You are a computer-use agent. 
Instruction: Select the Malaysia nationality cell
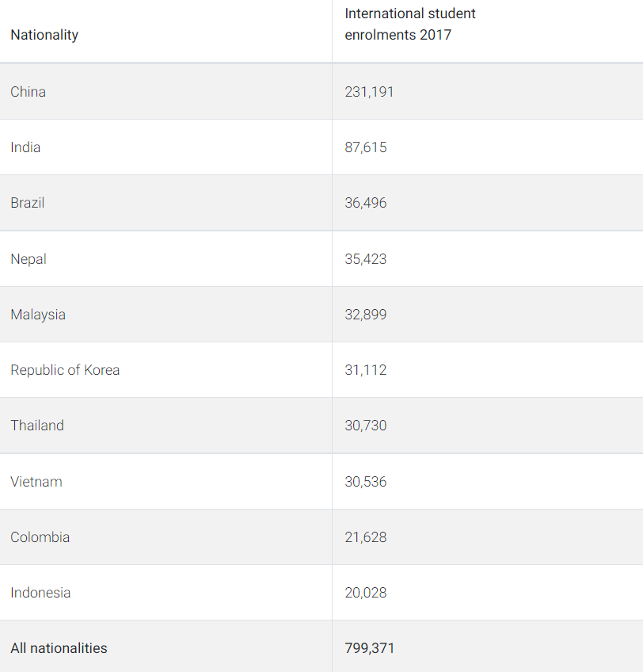tap(38, 315)
